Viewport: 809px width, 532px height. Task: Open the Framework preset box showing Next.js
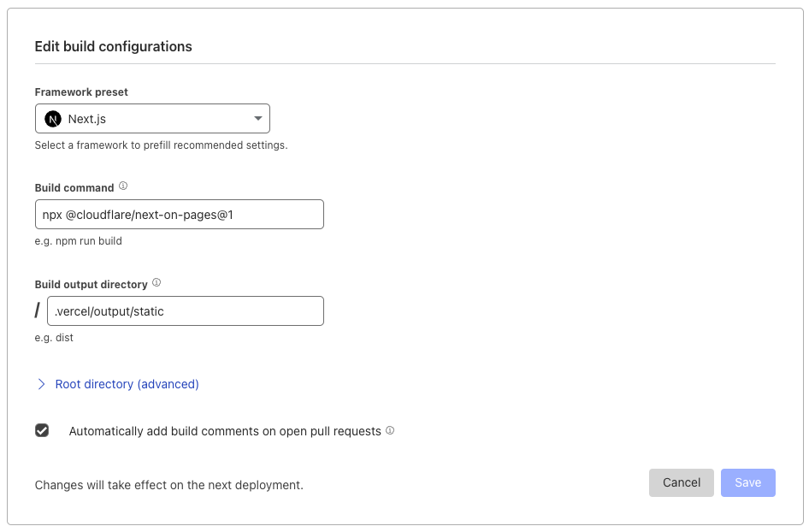point(152,119)
